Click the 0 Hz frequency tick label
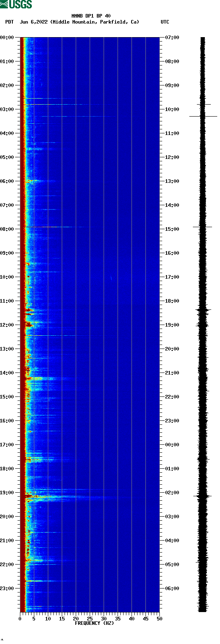This screenshot has height=644, width=220. (x=20, y=619)
